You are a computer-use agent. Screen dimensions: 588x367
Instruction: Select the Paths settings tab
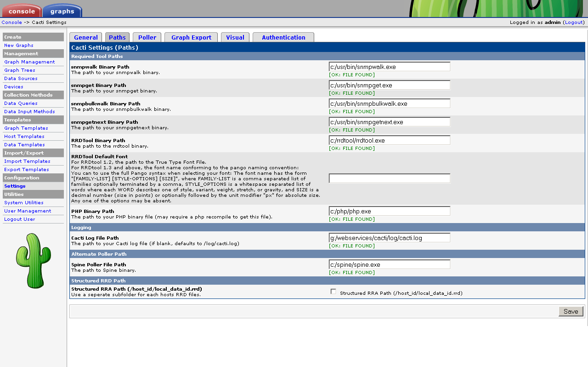point(117,37)
